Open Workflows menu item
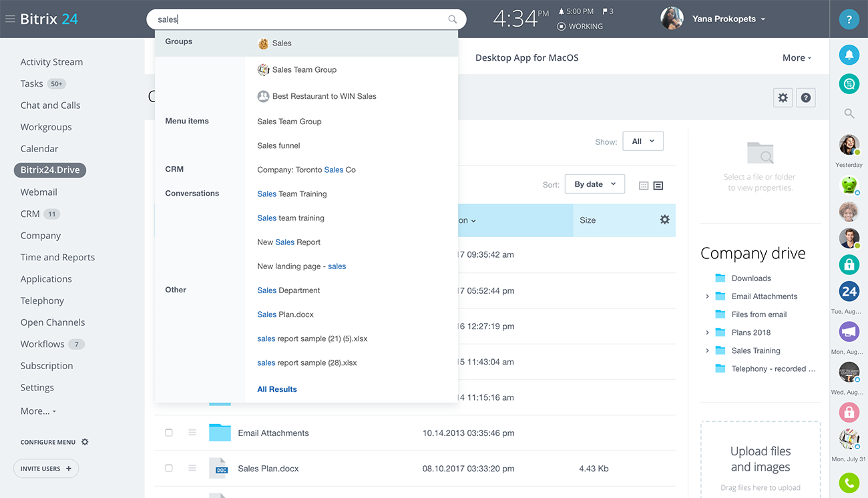The width and height of the screenshot is (868, 498). click(x=42, y=344)
